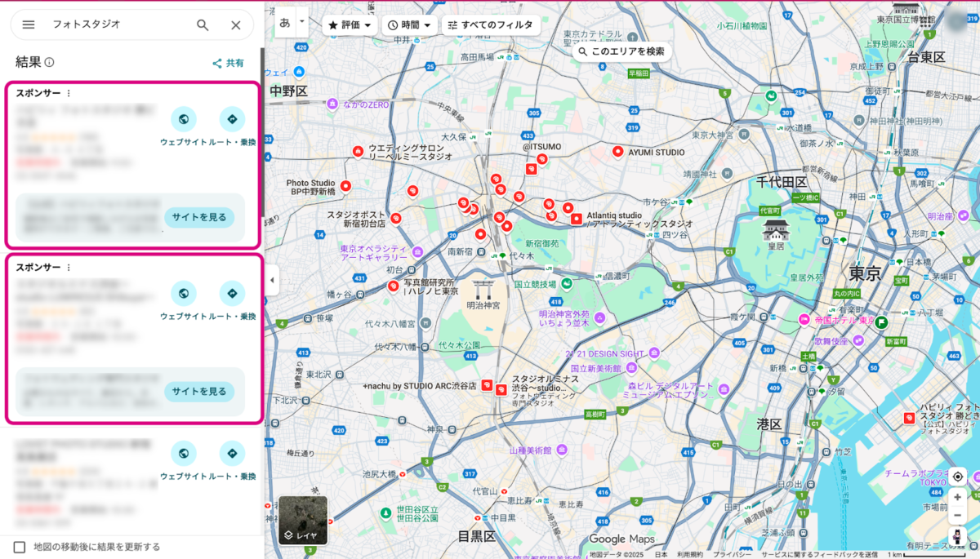Viewport: 980px width, 559px height.
Task: Open the レイヤ layers thumbnail
Action: point(303,521)
